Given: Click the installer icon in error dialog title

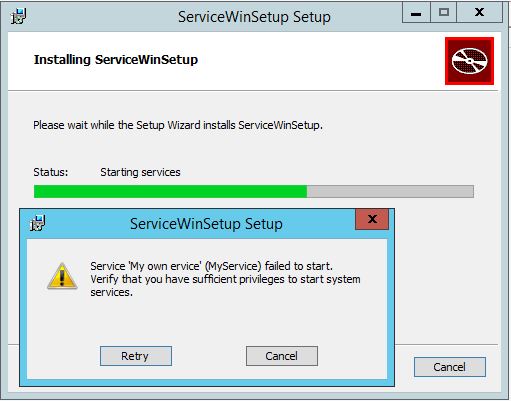Looking at the screenshot, I should pos(38,223).
